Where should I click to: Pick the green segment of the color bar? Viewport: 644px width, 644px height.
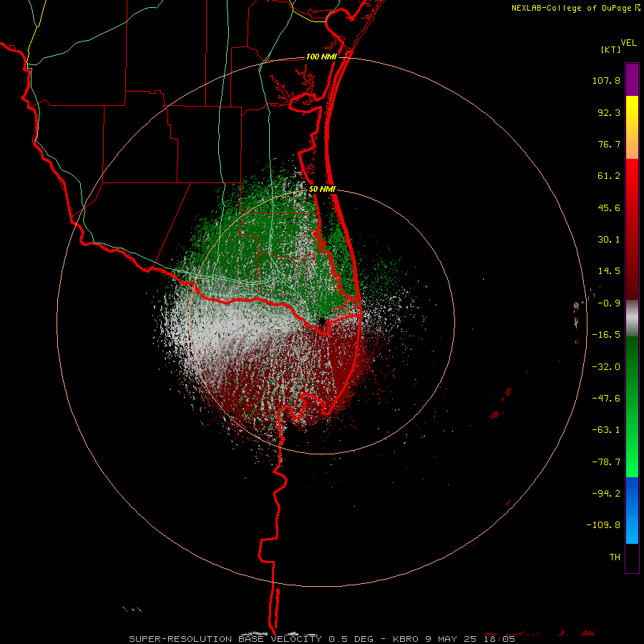(632, 406)
